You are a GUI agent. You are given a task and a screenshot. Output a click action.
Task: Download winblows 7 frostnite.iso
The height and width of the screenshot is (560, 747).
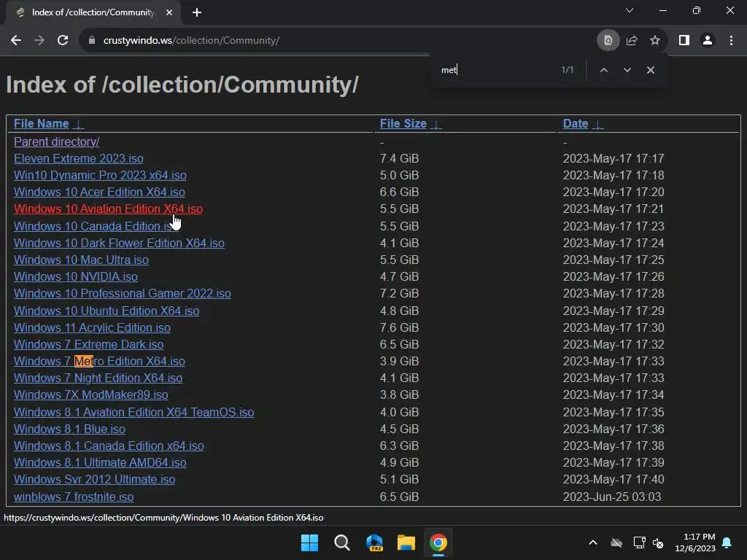coord(74,497)
